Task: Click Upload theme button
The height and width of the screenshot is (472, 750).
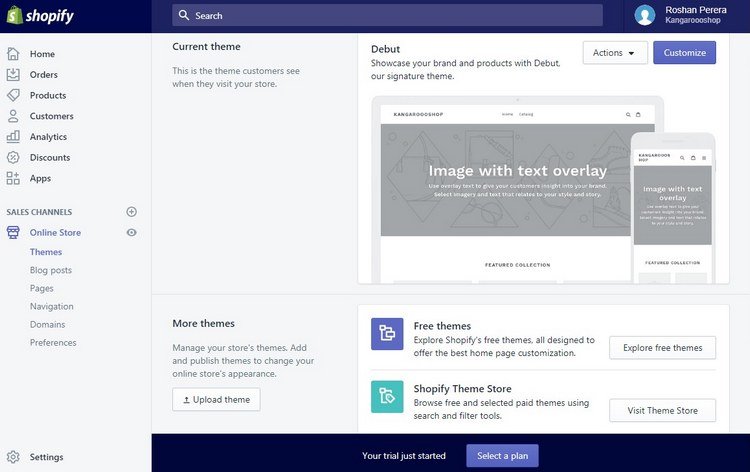Action: (216, 399)
